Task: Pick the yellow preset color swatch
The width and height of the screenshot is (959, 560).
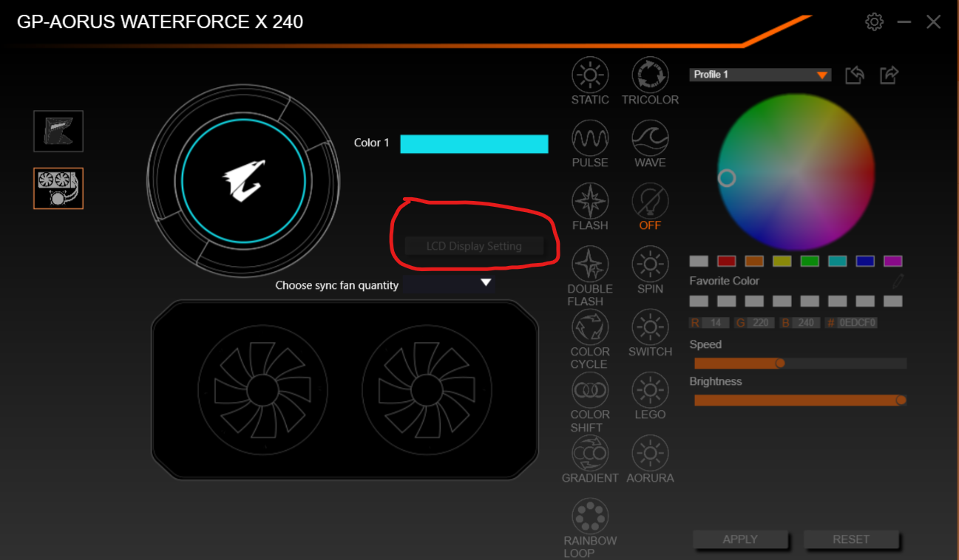Action: point(782,261)
